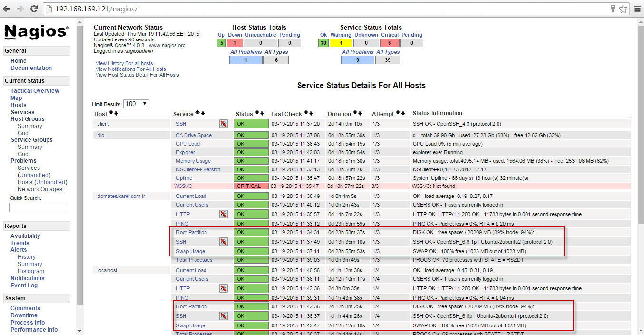The height and width of the screenshot is (335, 644).
Task: Click the red Critical count box showing 8
Action: (390, 43)
